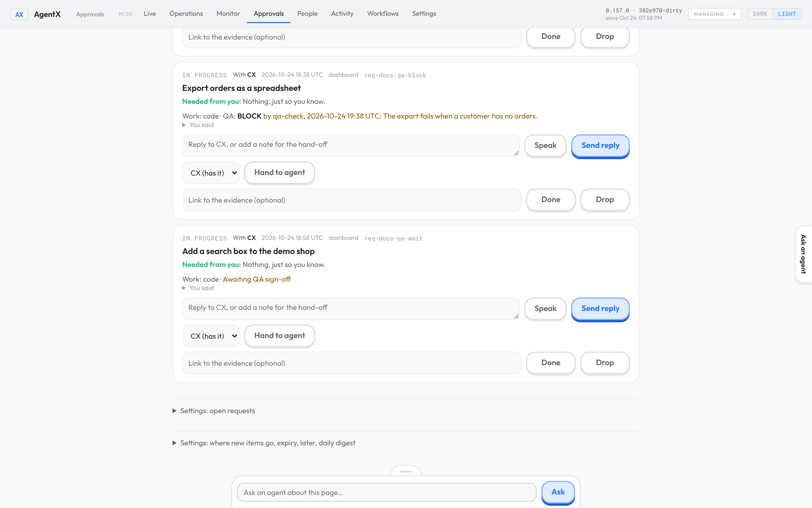Click the 'Awaiting QA sign-off' status text
Screen dimensions: 812x508
257,279
